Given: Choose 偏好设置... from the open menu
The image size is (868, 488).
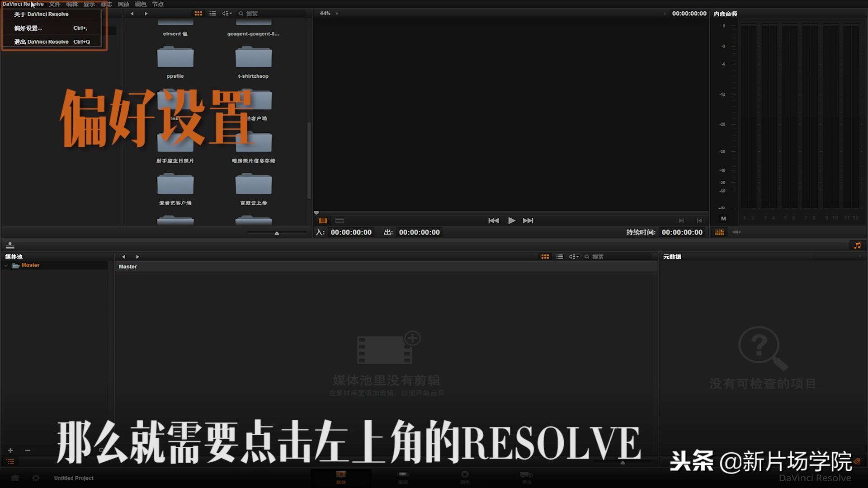Looking at the screenshot, I should (51, 28).
